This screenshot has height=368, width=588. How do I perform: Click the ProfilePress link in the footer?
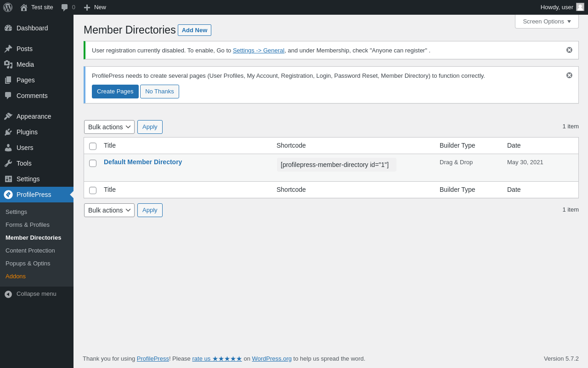(153, 359)
